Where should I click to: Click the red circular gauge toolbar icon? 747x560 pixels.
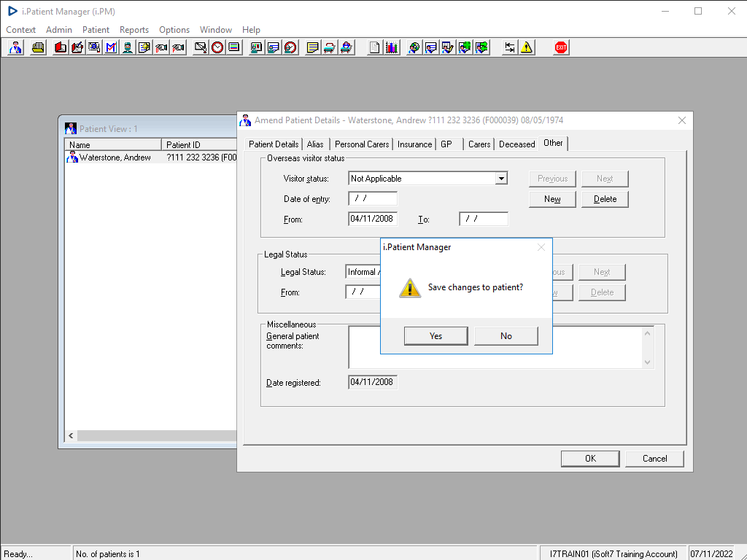(x=290, y=47)
